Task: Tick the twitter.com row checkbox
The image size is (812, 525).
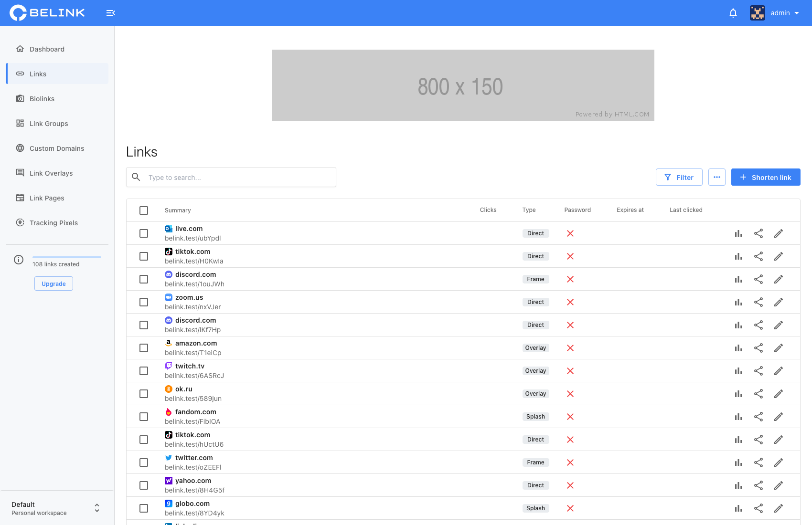Action: point(144,462)
